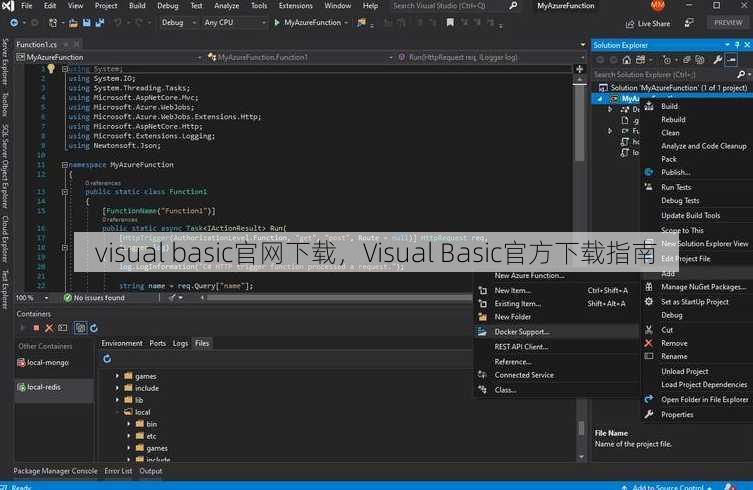Select the local-mongo container
This screenshot has width=753, height=490.
click(x=54, y=363)
